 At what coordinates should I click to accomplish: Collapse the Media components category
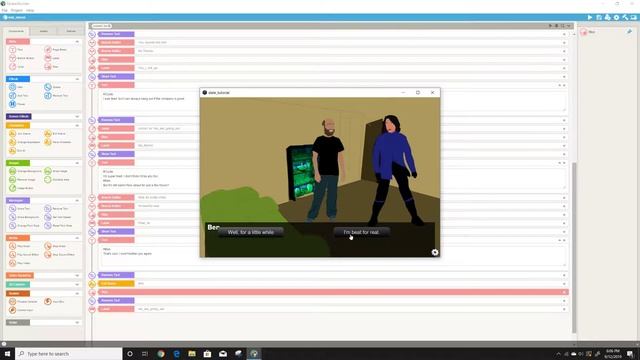coord(77,238)
